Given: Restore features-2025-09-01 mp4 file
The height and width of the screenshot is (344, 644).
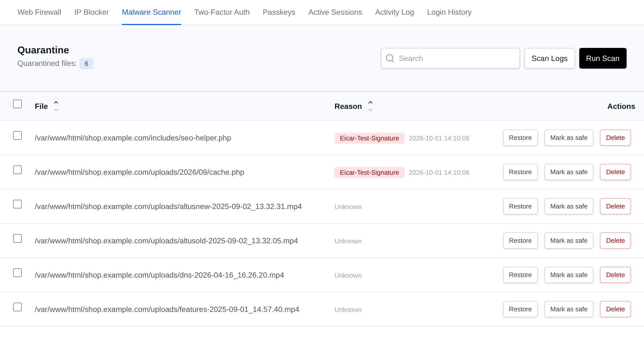Looking at the screenshot, I should [520, 309].
